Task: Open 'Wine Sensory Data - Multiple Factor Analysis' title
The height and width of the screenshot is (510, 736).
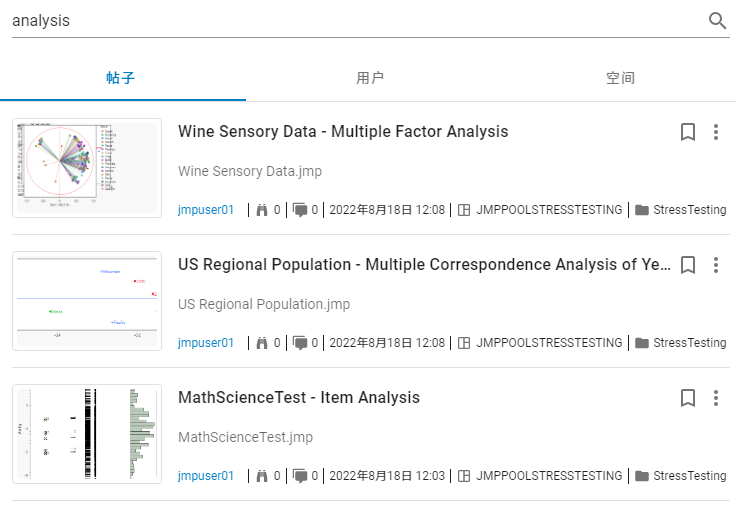Action: [343, 131]
